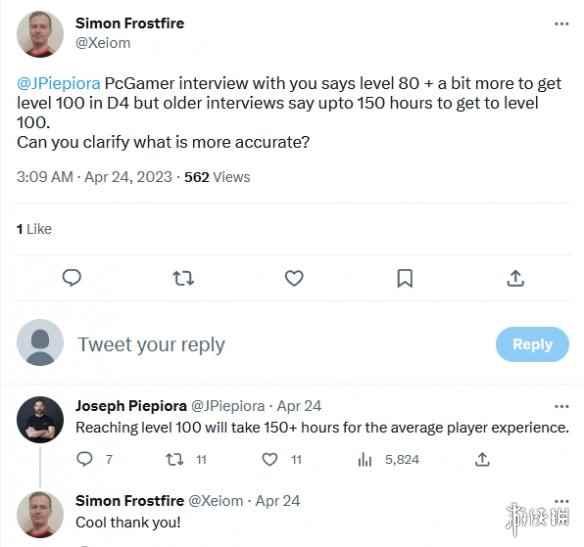Image resolution: width=584 pixels, height=547 pixels.
Task: Bookmark the main tweet
Action: (x=405, y=278)
